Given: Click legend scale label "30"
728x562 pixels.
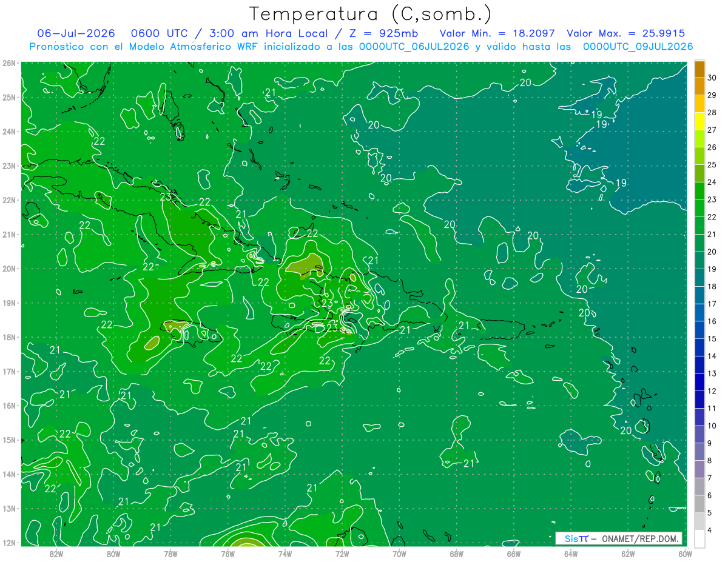Looking at the screenshot, I should [712, 78].
